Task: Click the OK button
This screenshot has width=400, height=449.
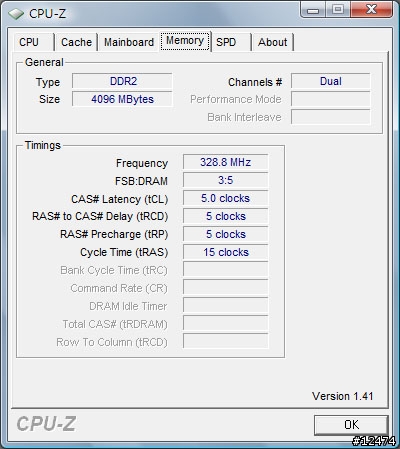Action: pos(351,425)
